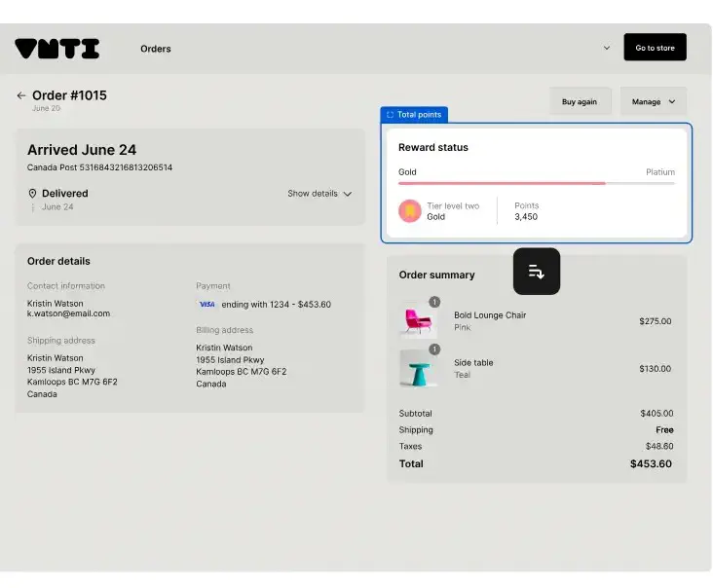Open the Side table thumbnail
This screenshot has width=713, height=588.
418,368
